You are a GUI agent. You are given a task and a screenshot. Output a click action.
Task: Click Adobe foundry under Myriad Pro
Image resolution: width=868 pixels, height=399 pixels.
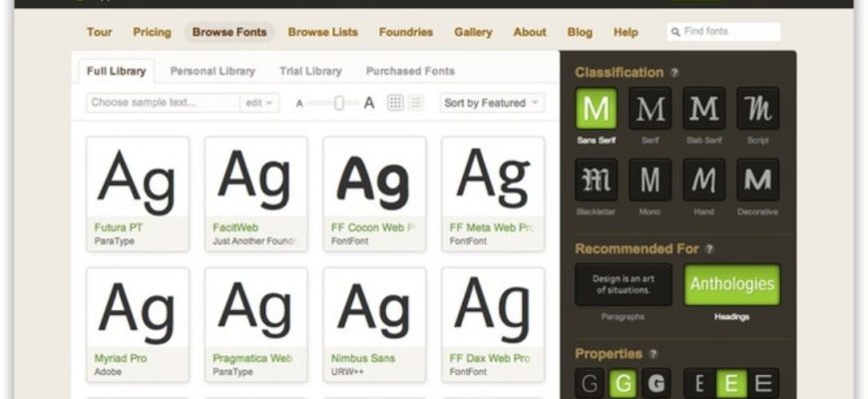click(x=108, y=372)
